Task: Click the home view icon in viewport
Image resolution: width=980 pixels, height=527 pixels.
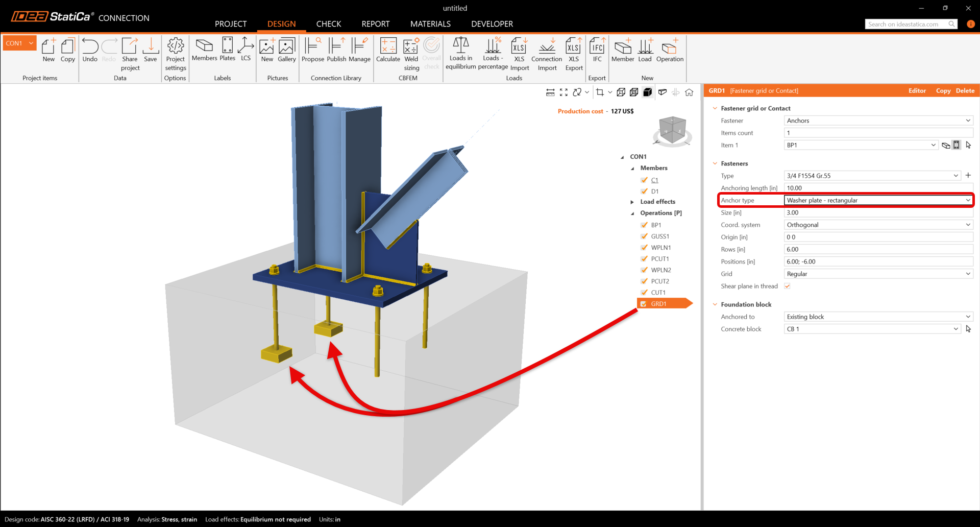Action: click(x=689, y=92)
